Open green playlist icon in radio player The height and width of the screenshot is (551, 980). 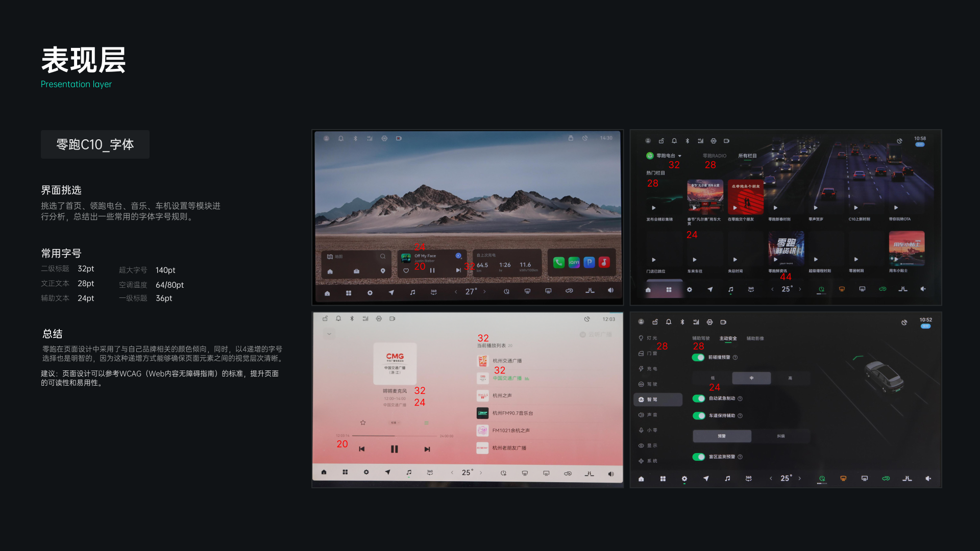pyautogui.click(x=426, y=422)
